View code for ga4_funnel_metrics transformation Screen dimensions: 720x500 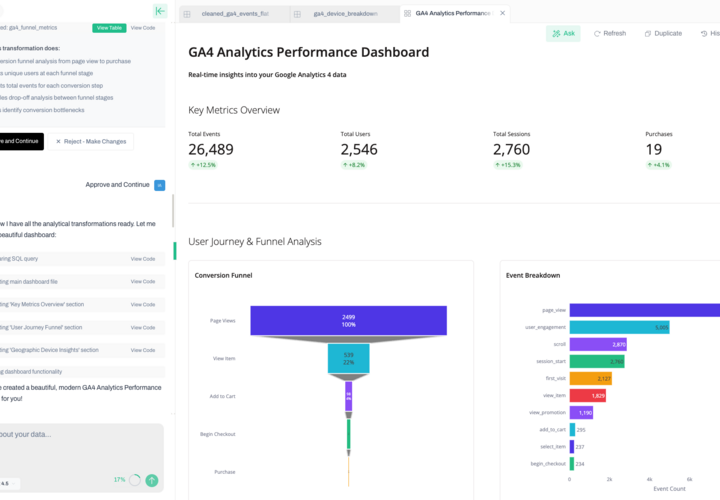coord(143,28)
